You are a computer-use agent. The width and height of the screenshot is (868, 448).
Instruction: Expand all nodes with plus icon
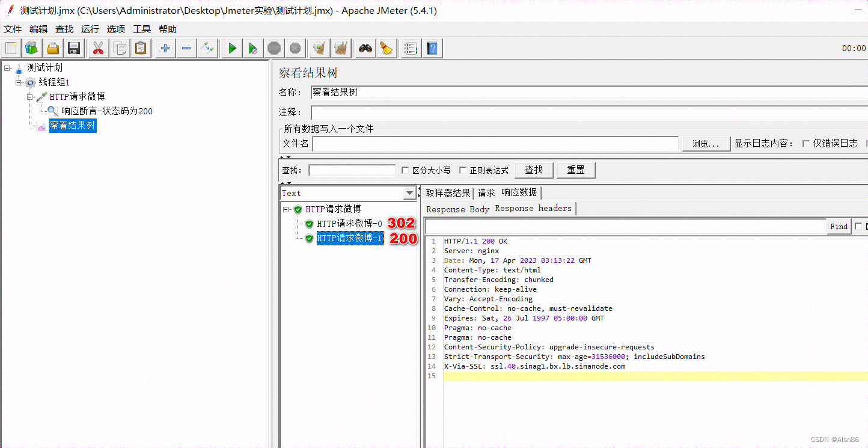[165, 49]
